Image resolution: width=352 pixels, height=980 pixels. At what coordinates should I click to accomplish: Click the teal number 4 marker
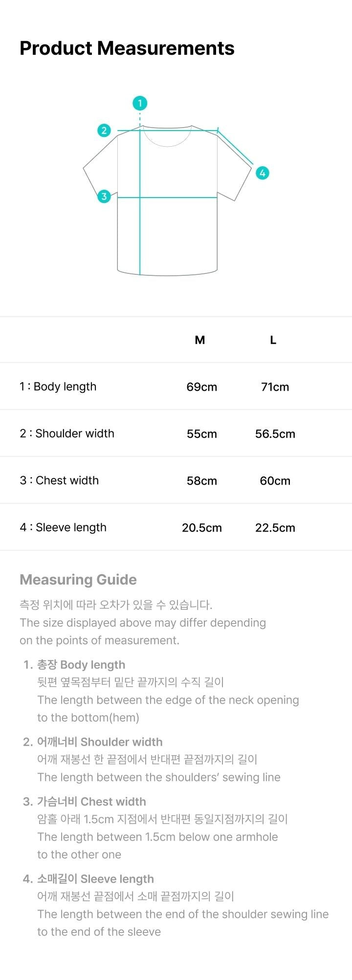pyautogui.click(x=263, y=173)
